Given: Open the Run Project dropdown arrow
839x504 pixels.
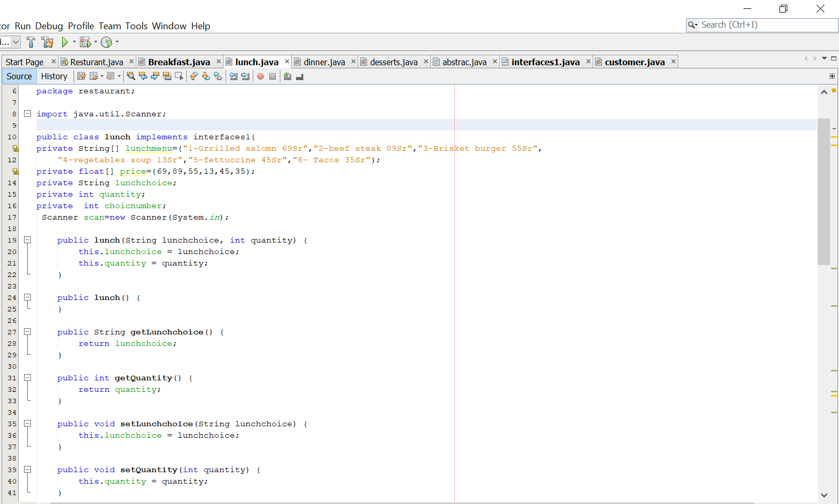Looking at the screenshot, I should pyautogui.click(x=74, y=42).
